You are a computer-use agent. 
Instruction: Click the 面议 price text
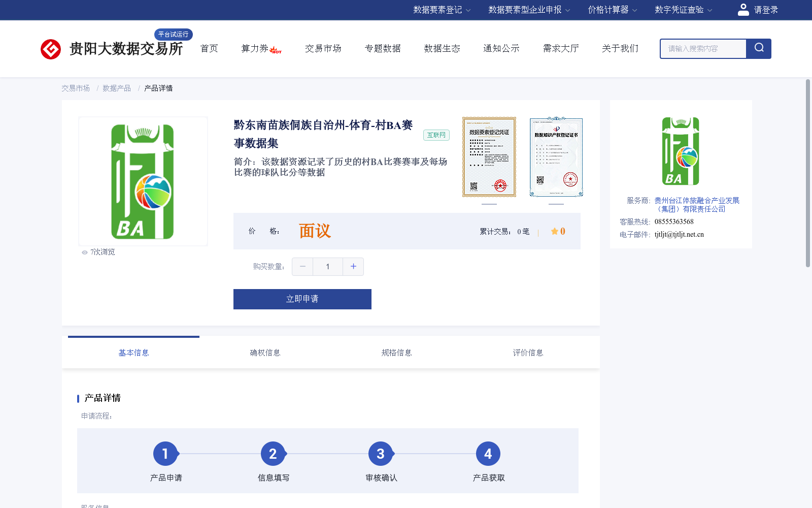pyautogui.click(x=315, y=231)
